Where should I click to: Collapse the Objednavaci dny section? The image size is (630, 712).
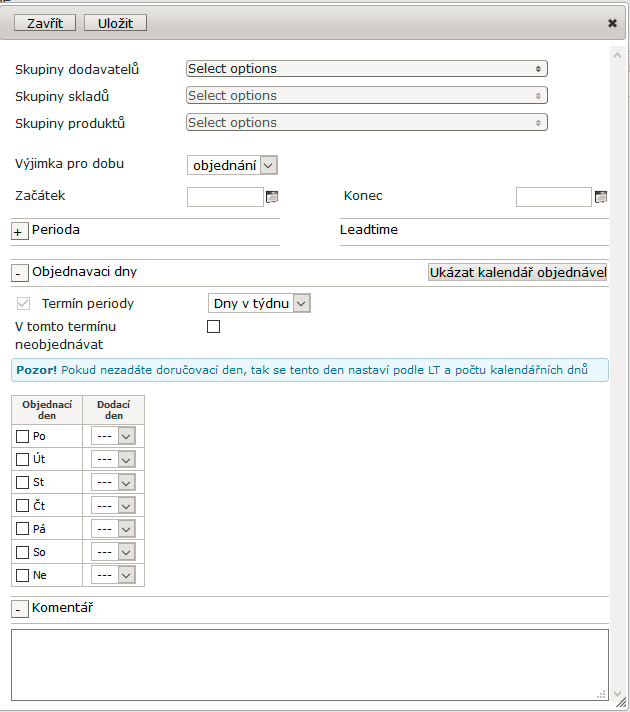[19, 272]
